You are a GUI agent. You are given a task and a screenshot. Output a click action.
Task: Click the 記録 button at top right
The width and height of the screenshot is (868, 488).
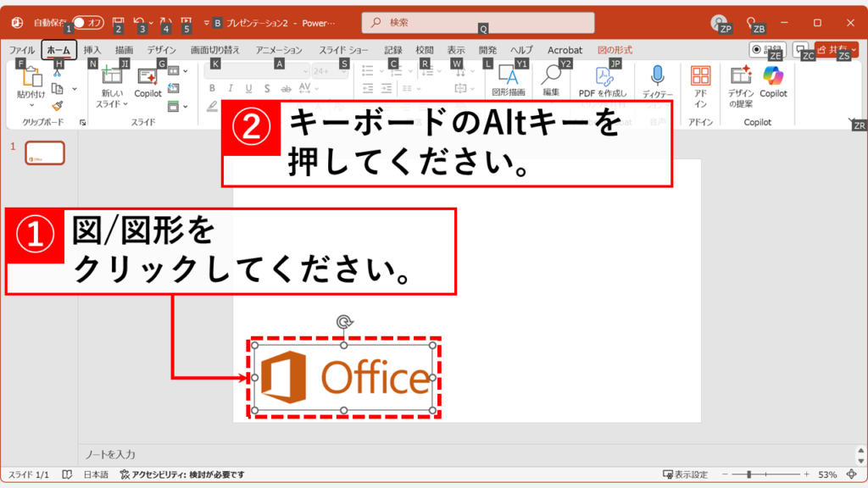767,49
